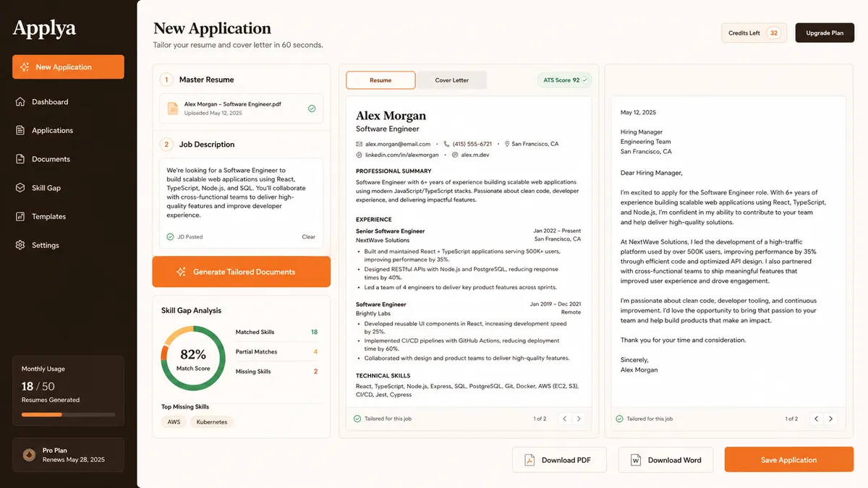Click the Dashboard home icon
The image size is (868, 488).
20,102
